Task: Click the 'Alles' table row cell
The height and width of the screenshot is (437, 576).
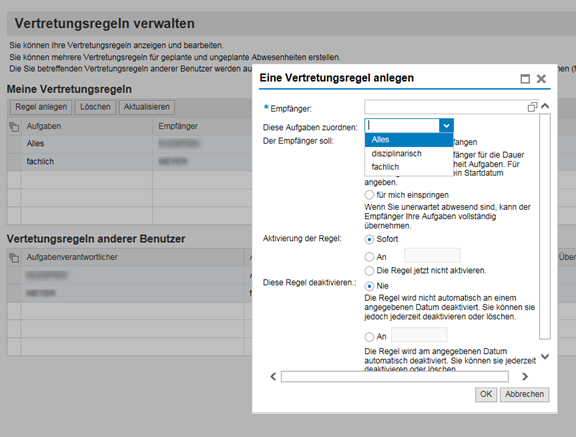Action: [87, 144]
